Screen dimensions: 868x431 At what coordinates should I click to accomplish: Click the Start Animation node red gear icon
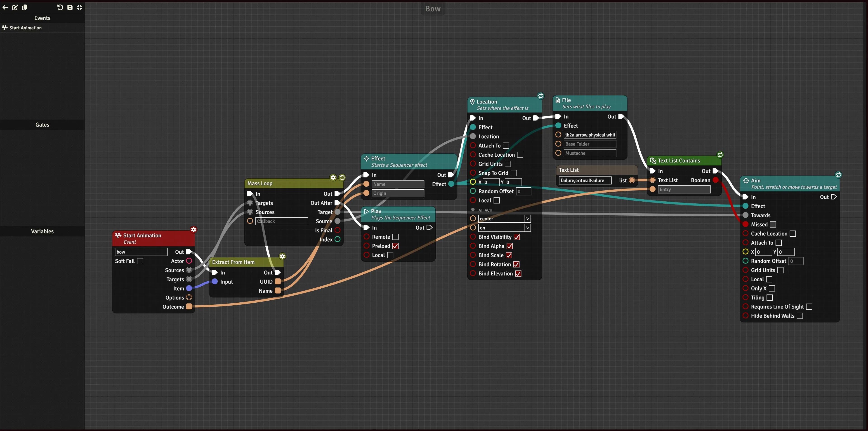pyautogui.click(x=193, y=229)
